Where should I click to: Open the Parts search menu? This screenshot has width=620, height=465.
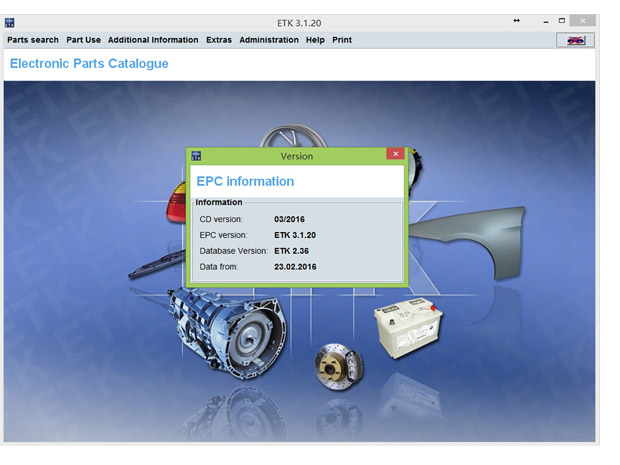point(33,40)
